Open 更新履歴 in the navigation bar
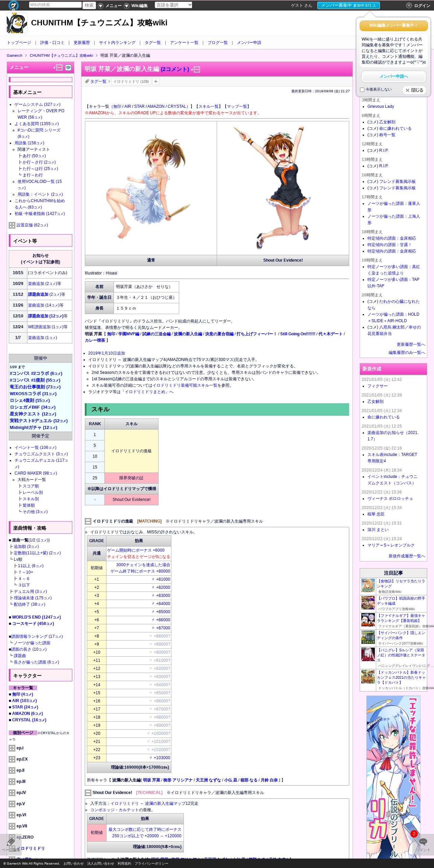This screenshot has width=434, height=868. point(82,43)
